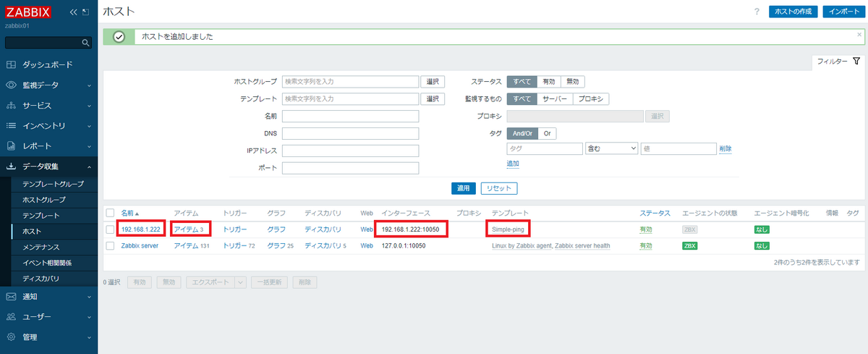Click the 有効 status of Zabbix server
This screenshot has height=354, width=868.
[646, 245]
